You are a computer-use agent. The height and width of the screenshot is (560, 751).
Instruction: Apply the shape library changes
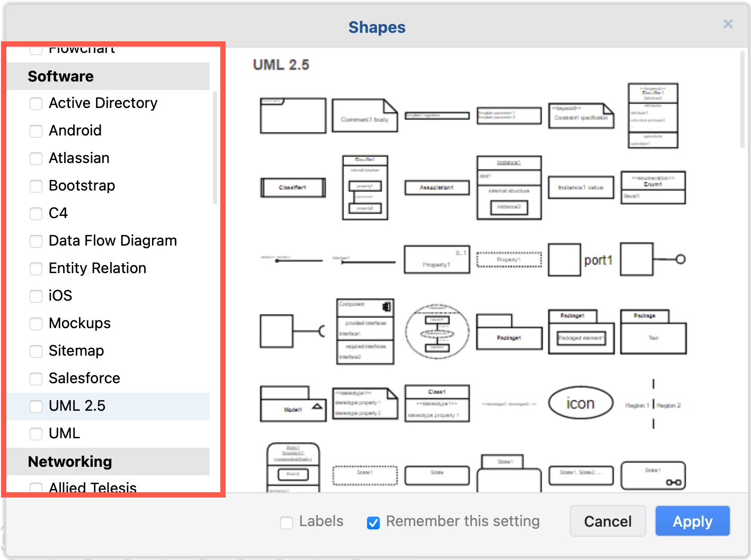(x=692, y=521)
